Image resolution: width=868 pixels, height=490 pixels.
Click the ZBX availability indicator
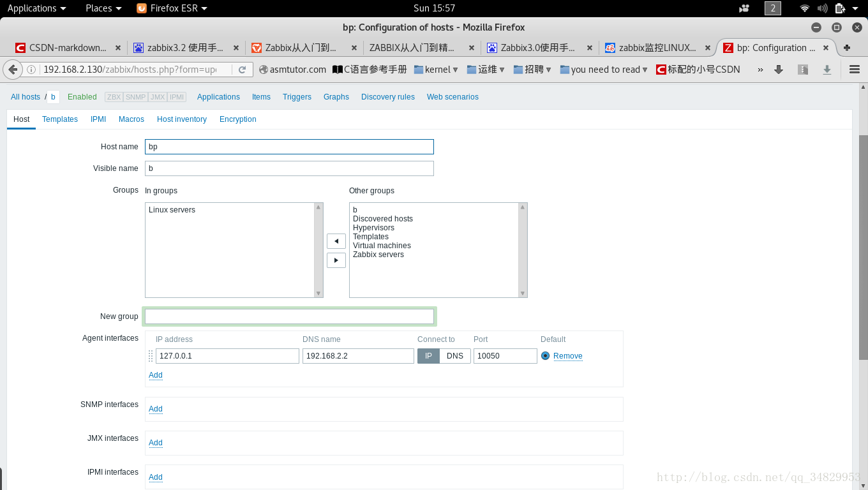coord(114,97)
